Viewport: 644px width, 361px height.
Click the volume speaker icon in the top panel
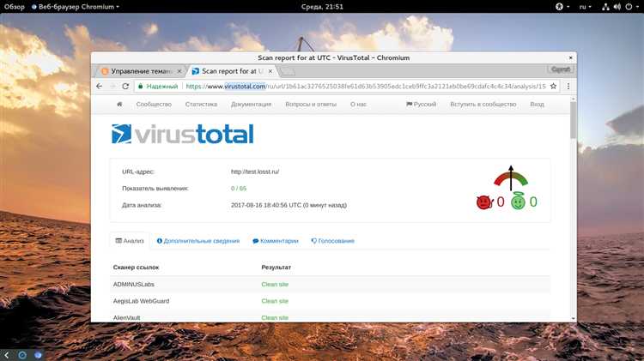617,7
